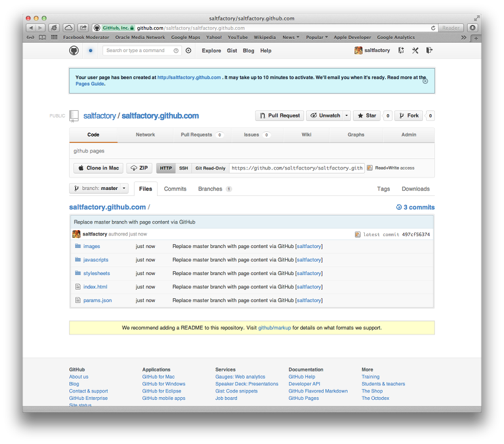Open the Downloads link
This screenshot has height=444, width=504.
click(416, 189)
